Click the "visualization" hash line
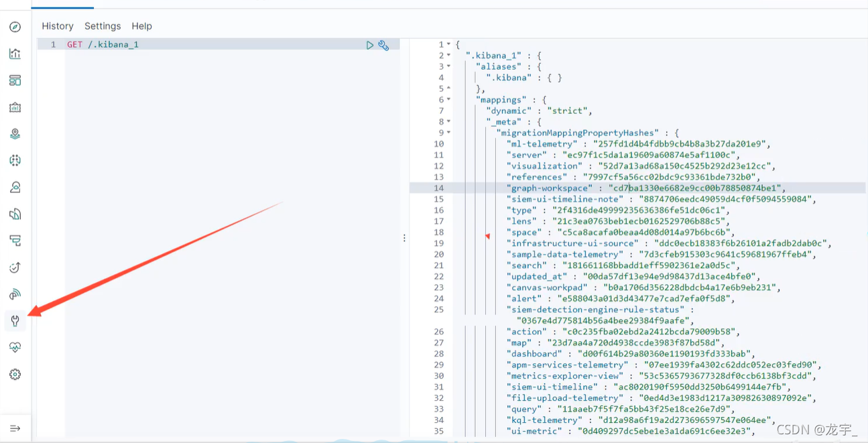This screenshot has width=868, height=443. click(x=641, y=166)
